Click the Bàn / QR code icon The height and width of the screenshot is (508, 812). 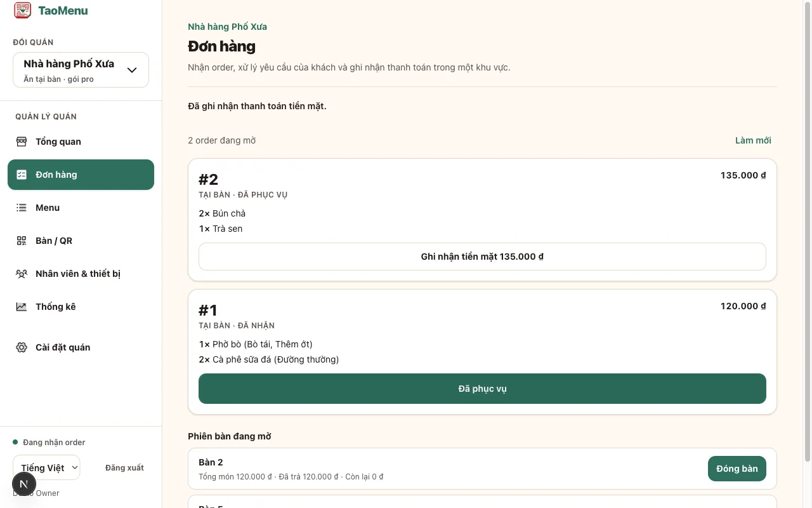tap(22, 241)
